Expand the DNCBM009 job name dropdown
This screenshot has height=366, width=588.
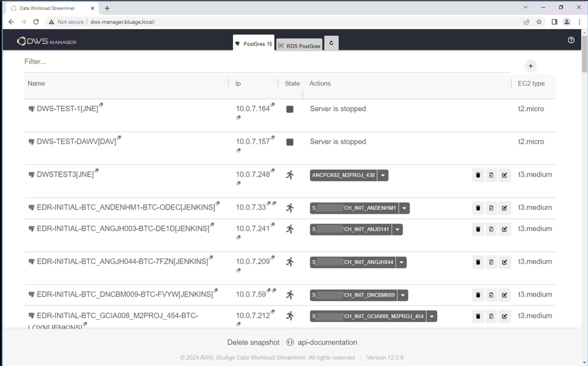coord(403,295)
